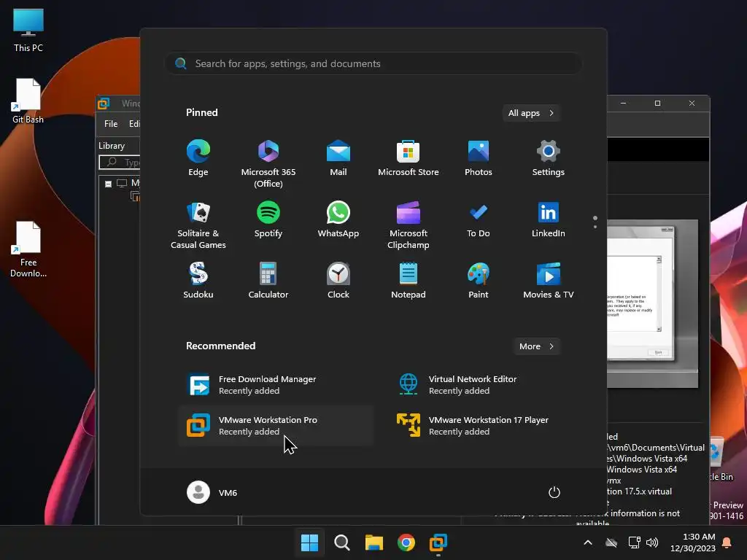Open recommended Free Download Manager
The height and width of the screenshot is (560, 747).
click(x=276, y=385)
